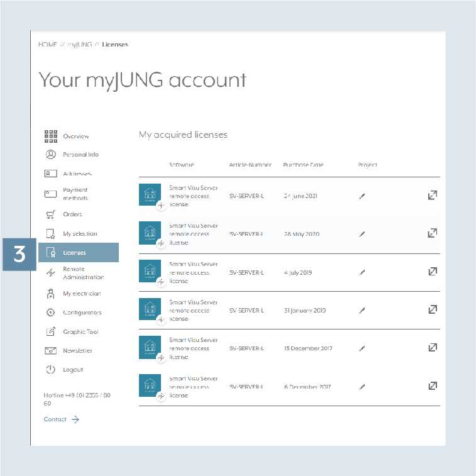476x476 pixels.
Task: Click the Overview grid icon
Action: [51, 136]
